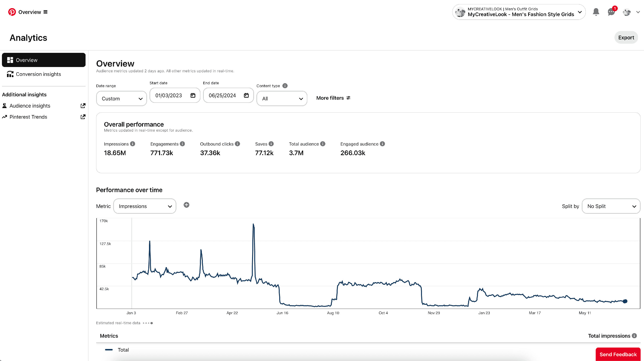
Task: Expand the Date range dropdown
Action: pos(121,98)
